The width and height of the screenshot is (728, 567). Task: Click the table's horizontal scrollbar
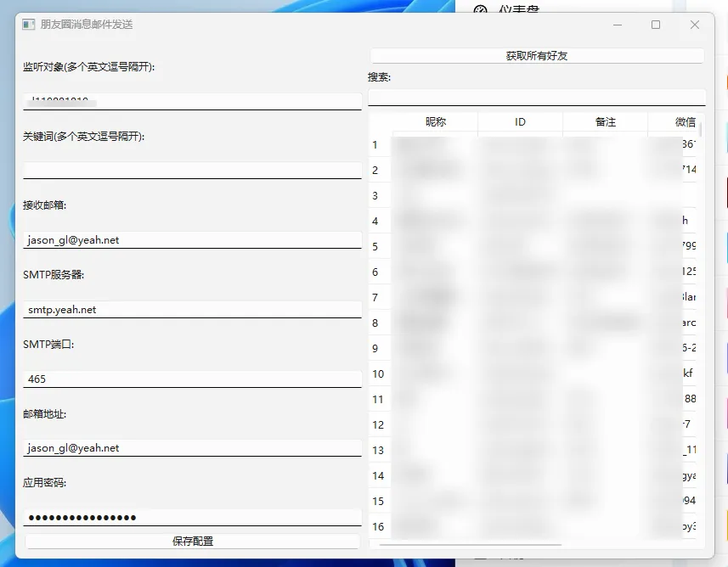pyautogui.click(x=470, y=544)
